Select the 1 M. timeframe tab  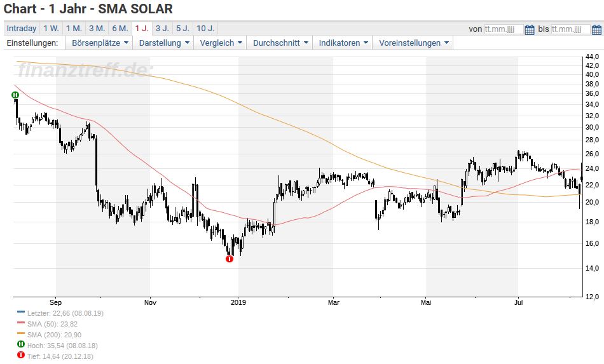(x=74, y=29)
